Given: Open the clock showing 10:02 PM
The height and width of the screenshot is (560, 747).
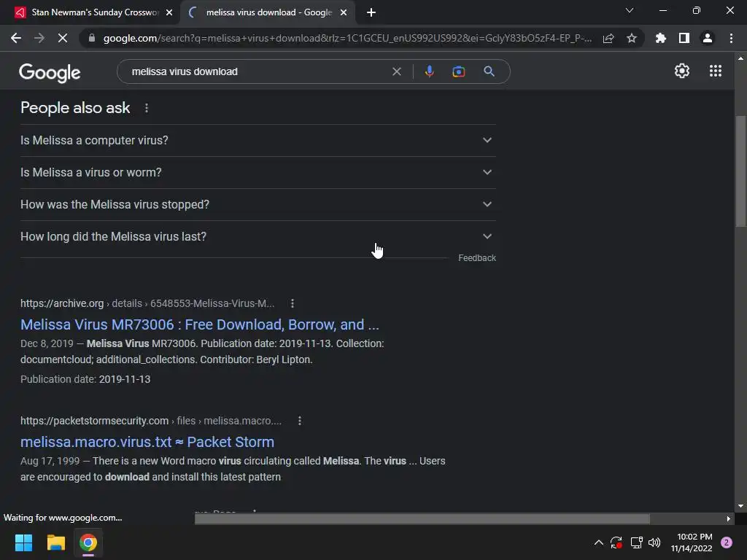Looking at the screenshot, I should point(692,542).
